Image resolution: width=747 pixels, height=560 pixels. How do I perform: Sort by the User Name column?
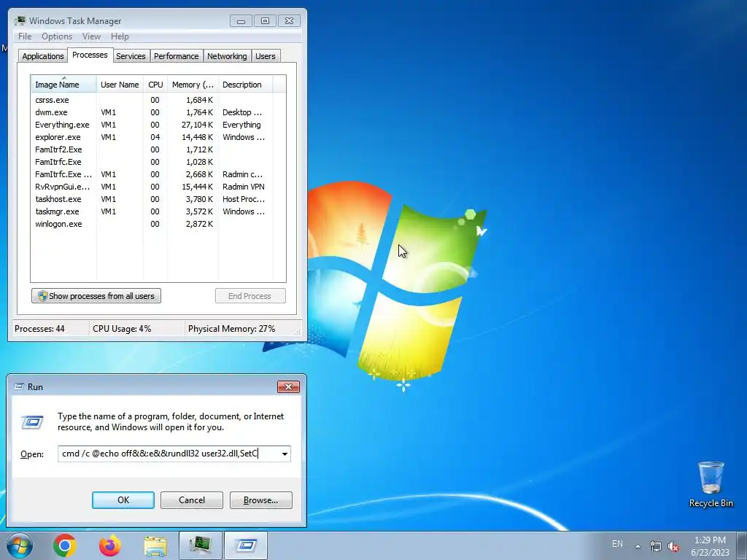click(120, 85)
